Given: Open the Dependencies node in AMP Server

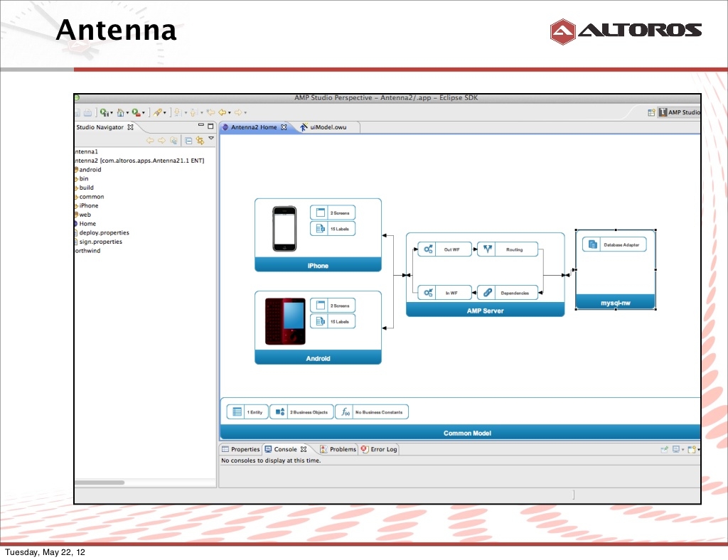Looking at the screenshot, I should point(508,293).
